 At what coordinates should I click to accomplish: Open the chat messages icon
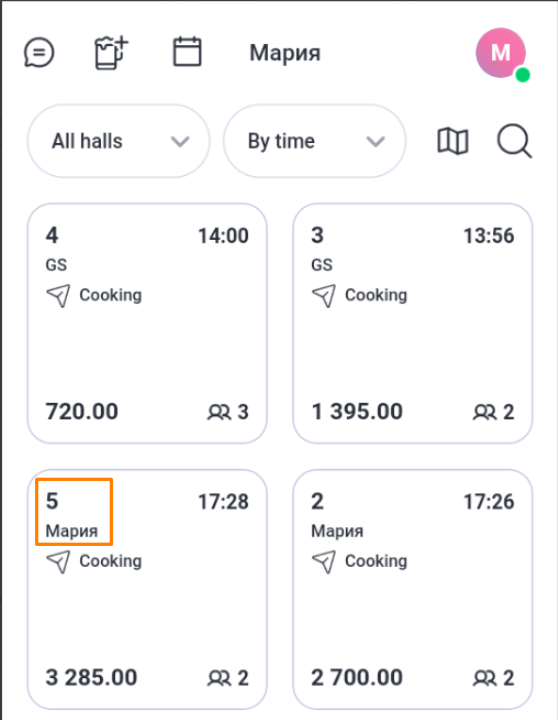tap(39, 52)
